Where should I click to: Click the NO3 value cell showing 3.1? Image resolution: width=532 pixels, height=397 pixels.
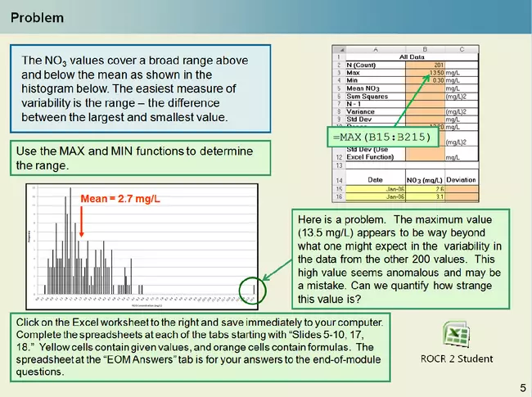pos(425,196)
